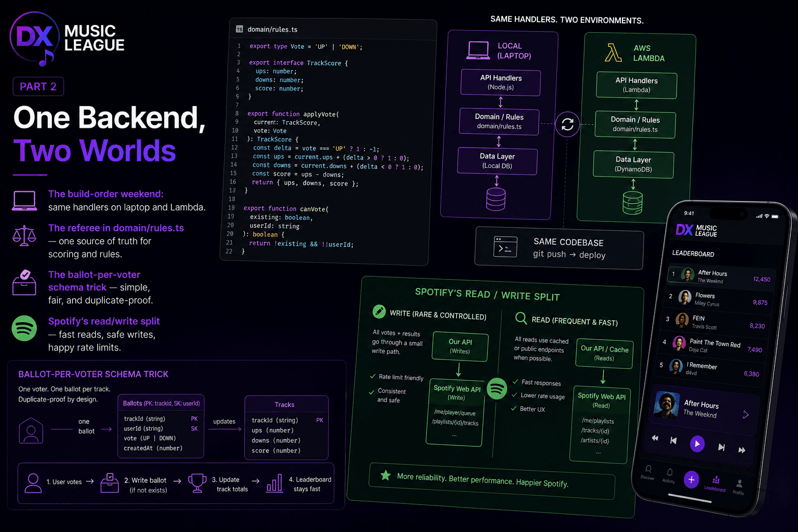Click the ballot box icon beside ballot-per-voter heading
This screenshot has height=532, width=798.
pyautogui.click(x=24, y=283)
